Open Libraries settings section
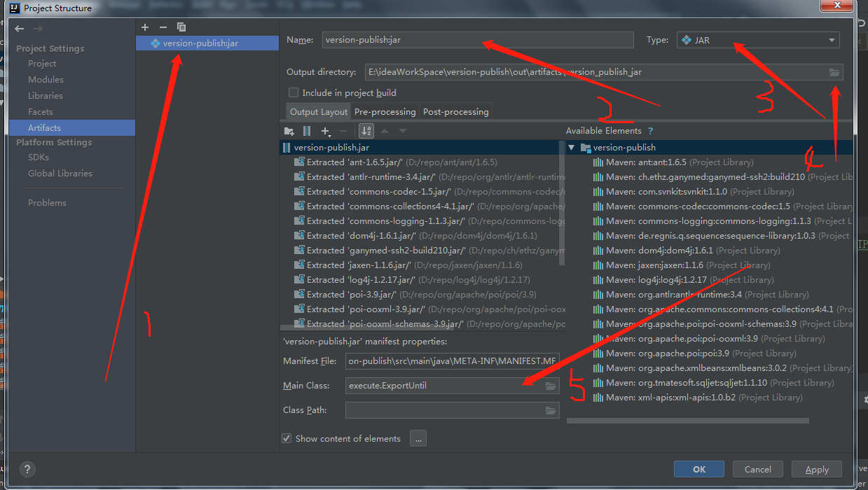This screenshot has width=868, height=490. (x=46, y=96)
